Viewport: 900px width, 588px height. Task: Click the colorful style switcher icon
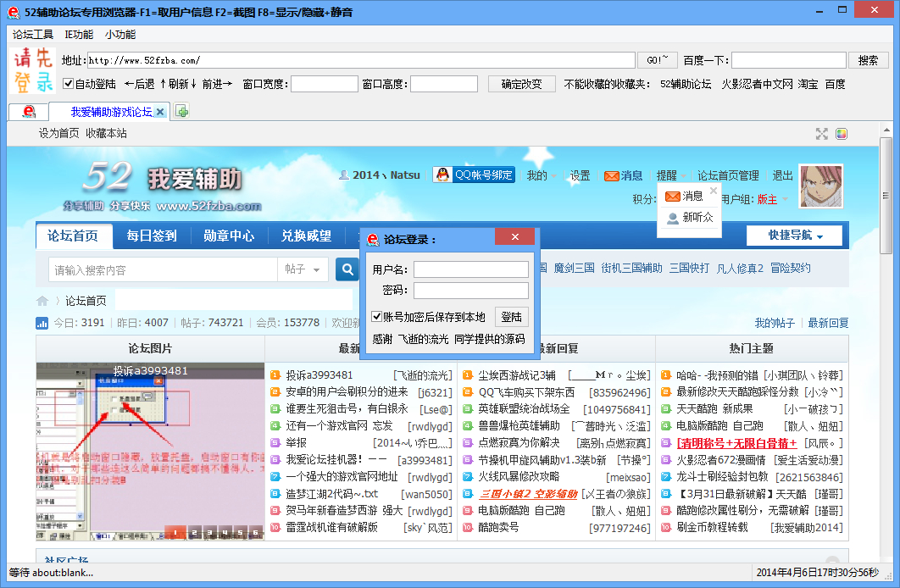tap(842, 134)
